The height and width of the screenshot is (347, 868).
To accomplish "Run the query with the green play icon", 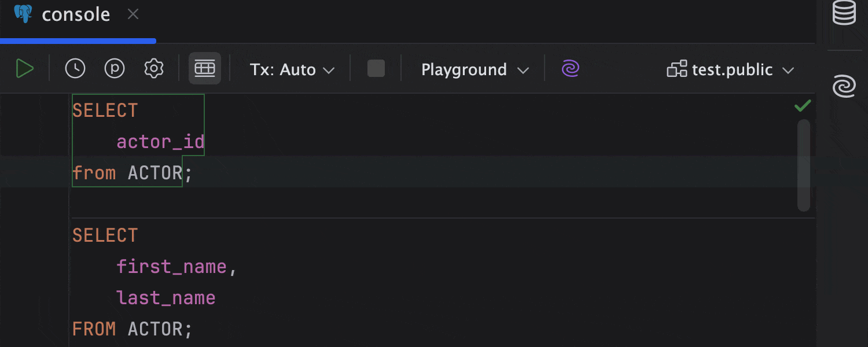I will pyautogui.click(x=25, y=68).
